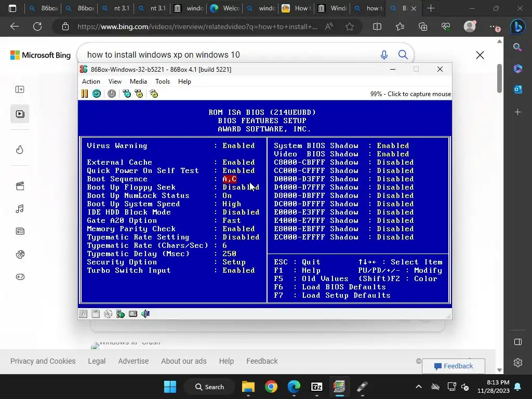Open Google Chrome from the taskbar

[271, 387]
